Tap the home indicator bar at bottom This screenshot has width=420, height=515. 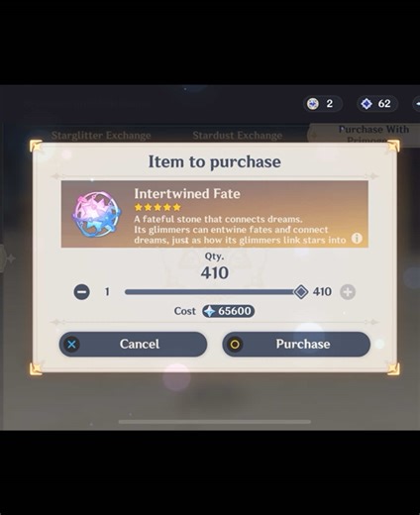[x=215, y=422]
